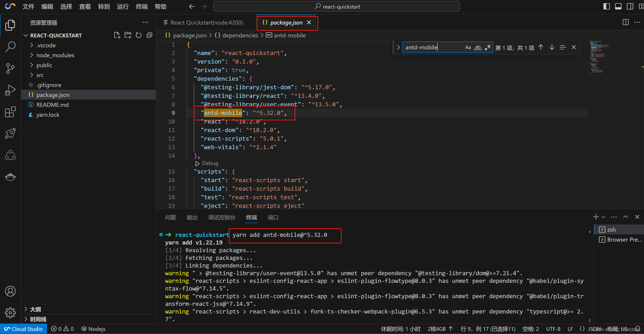
Task: Open the 终端 menu in menu bar
Action: pos(142,7)
